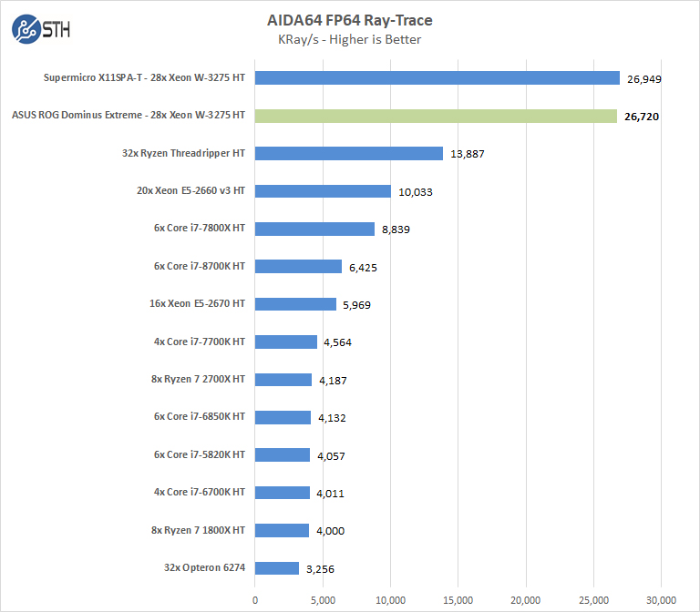Image resolution: width=700 pixels, height=612 pixels.
Task: Click the 15,000 axis tick label
Action: tap(458, 600)
